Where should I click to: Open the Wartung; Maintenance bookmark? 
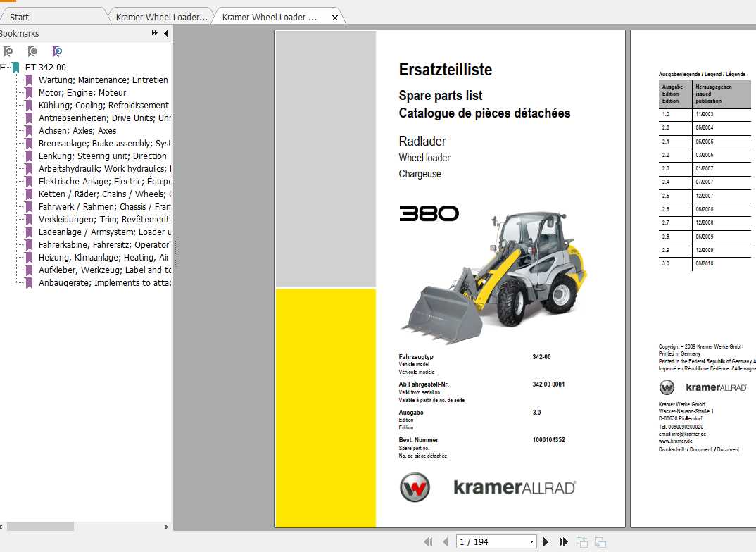pos(103,80)
